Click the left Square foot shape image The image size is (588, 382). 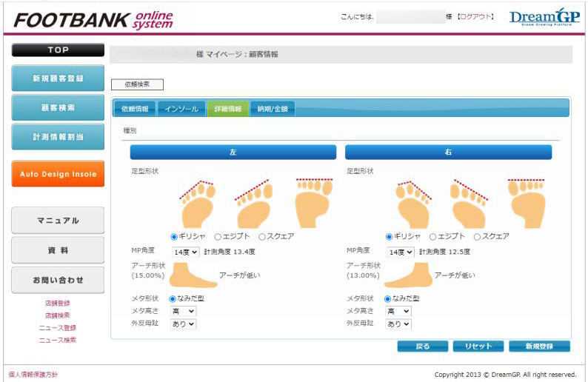(312, 204)
